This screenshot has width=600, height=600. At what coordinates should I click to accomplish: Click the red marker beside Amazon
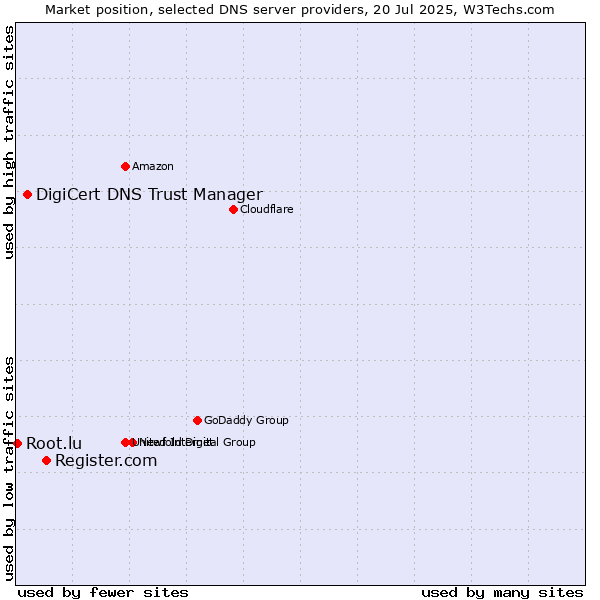pos(125,166)
